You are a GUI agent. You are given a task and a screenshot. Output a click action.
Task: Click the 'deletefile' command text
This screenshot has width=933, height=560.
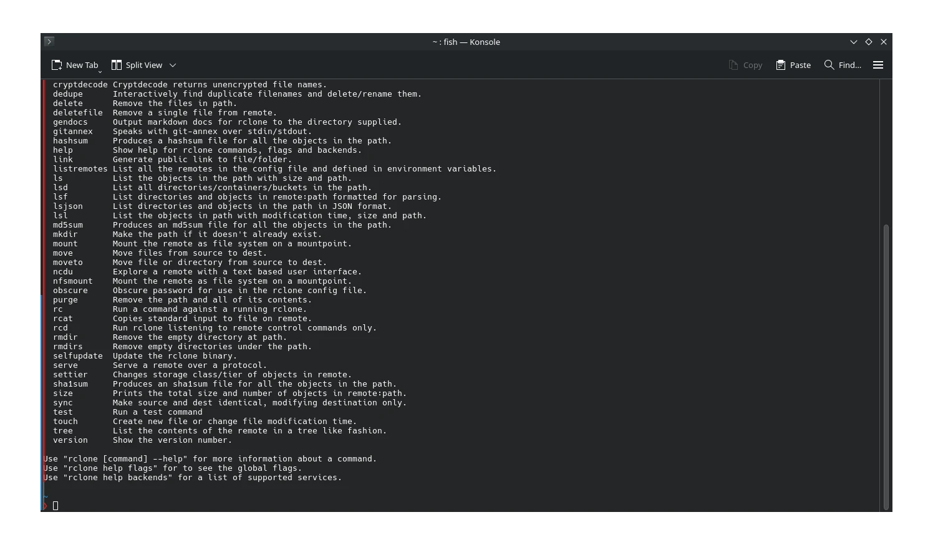click(x=78, y=113)
